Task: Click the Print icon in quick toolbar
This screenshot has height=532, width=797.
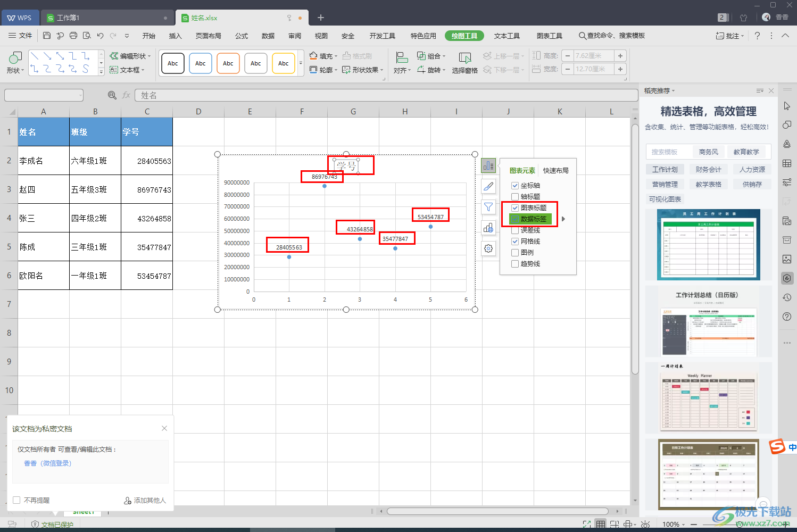Action: click(x=73, y=36)
